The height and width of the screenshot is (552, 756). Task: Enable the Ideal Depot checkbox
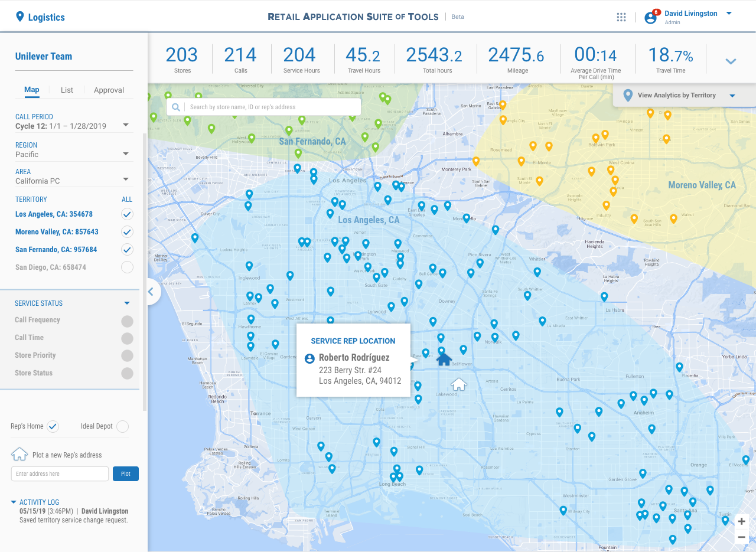[122, 426]
